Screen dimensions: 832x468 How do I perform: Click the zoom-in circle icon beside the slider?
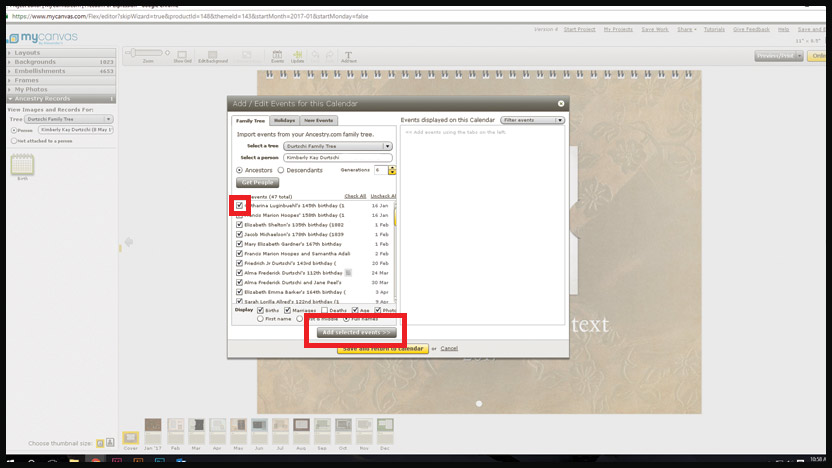[168, 53]
